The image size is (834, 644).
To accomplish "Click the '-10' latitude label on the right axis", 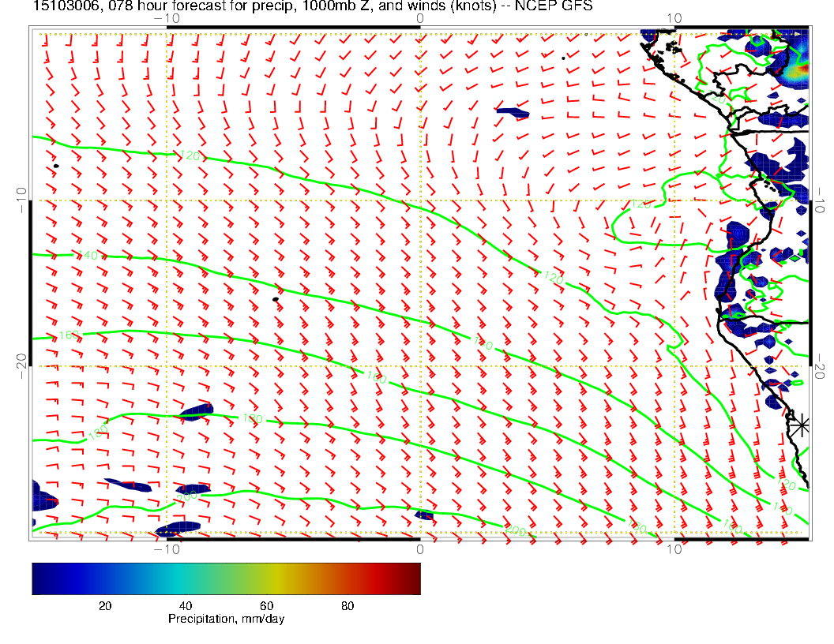I will click(819, 200).
